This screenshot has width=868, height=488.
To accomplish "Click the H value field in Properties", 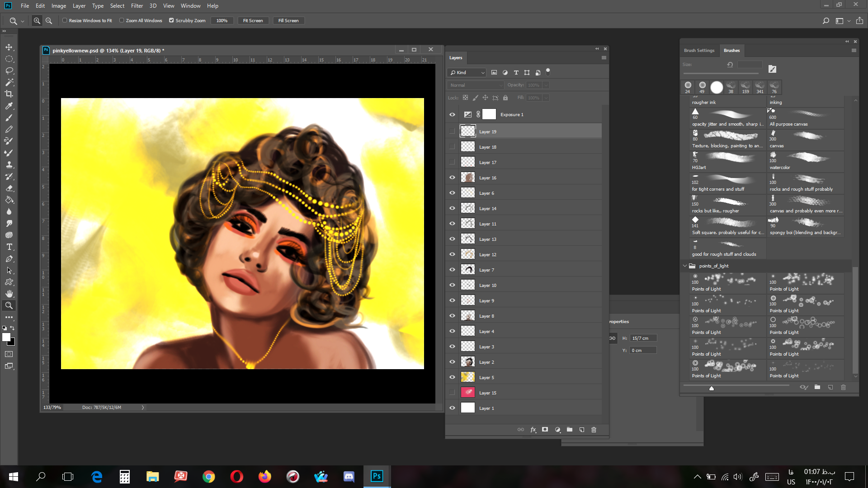I will pos(643,338).
